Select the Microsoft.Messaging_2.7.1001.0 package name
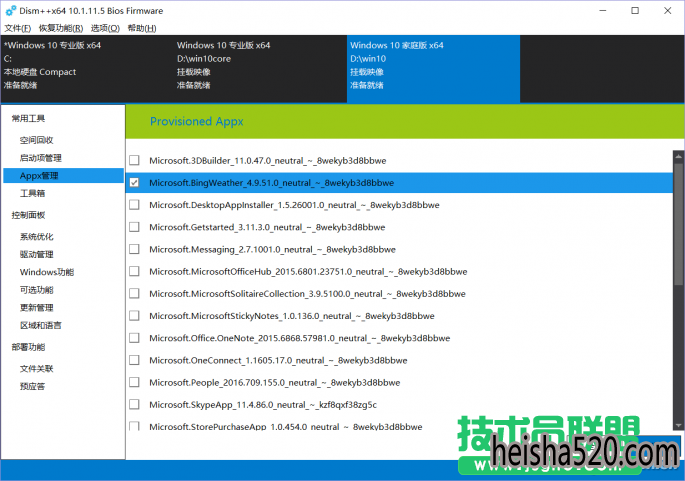The height and width of the screenshot is (481, 685). (273, 249)
